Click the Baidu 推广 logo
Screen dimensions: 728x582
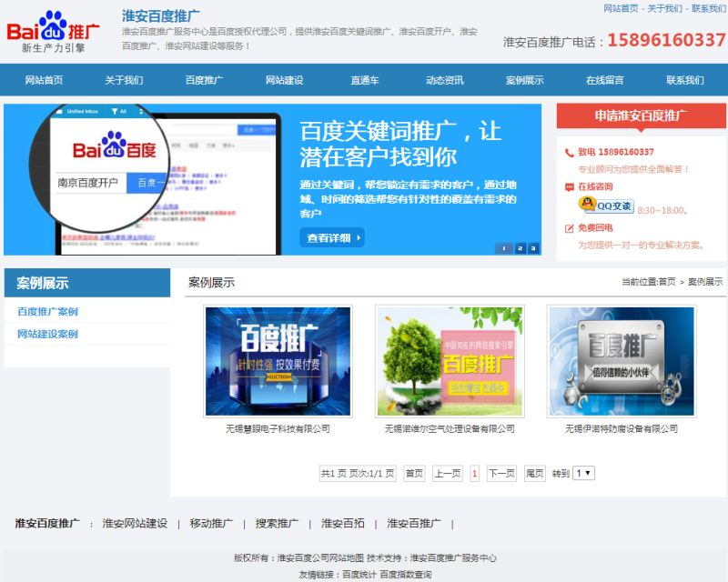coord(53,32)
